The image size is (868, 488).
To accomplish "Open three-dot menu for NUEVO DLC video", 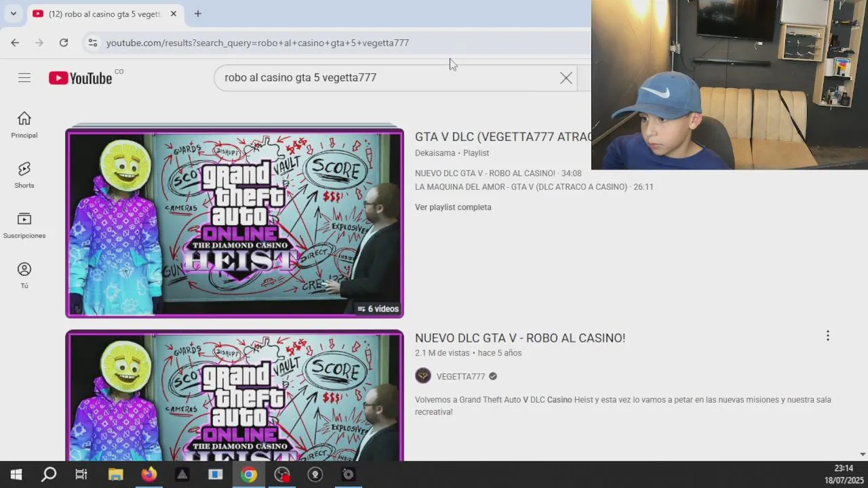I will pos(828,336).
